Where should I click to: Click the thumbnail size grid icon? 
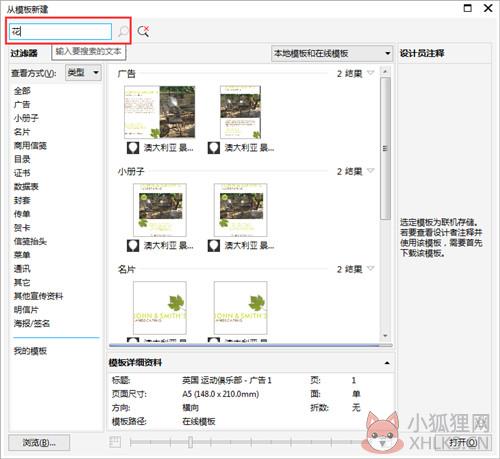[115, 442]
